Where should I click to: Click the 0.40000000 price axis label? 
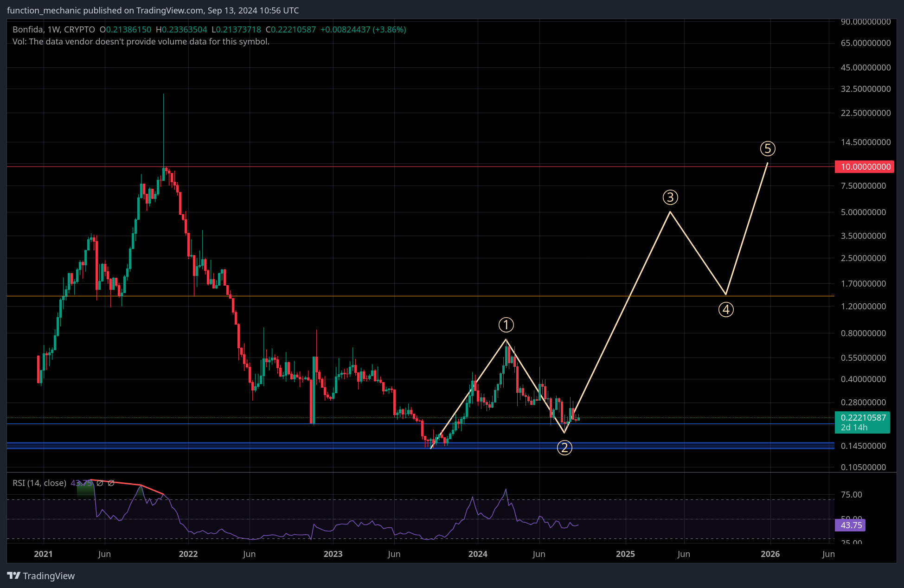click(863, 379)
